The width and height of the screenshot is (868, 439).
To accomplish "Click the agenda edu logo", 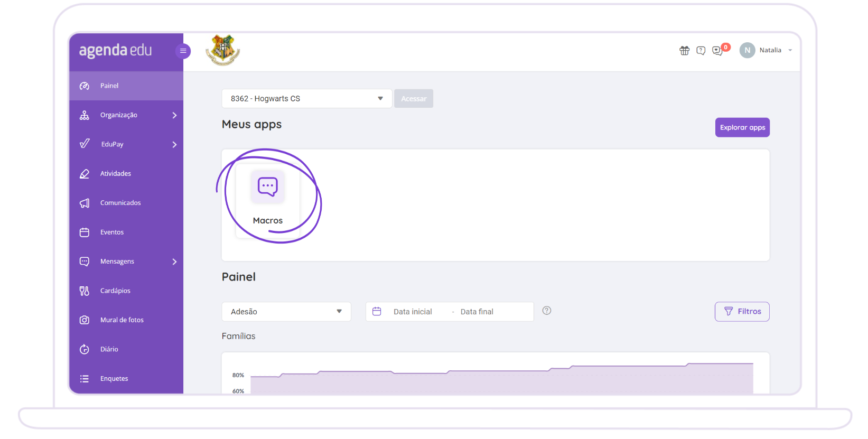I will tap(115, 51).
